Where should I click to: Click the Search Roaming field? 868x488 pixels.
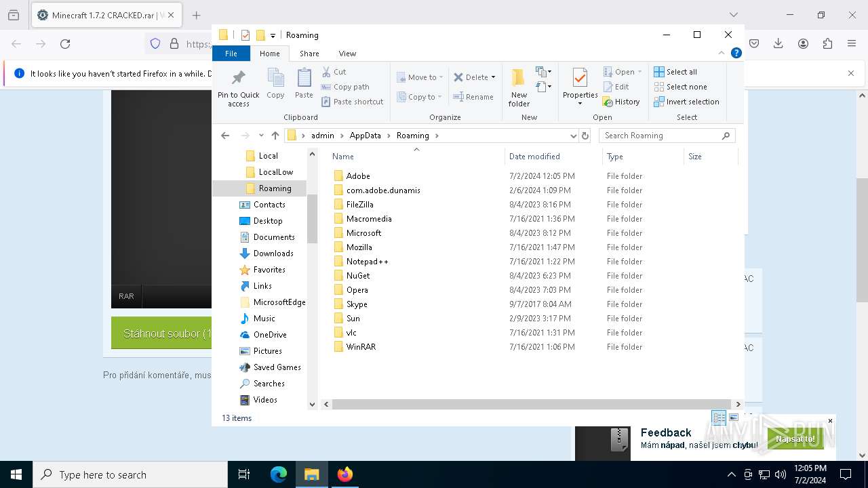click(667, 136)
